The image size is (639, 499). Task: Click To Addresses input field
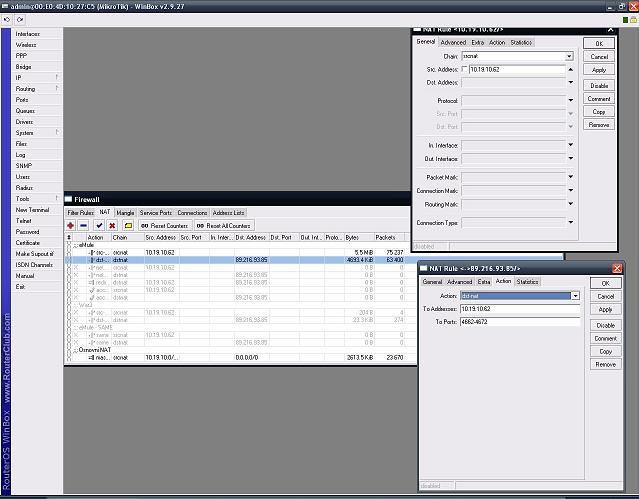pyautogui.click(x=520, y=309)
